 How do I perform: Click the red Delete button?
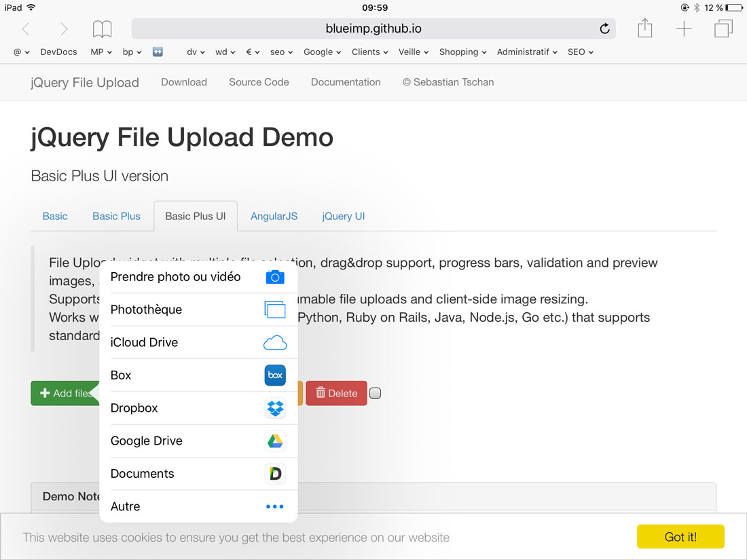point(336,393)
